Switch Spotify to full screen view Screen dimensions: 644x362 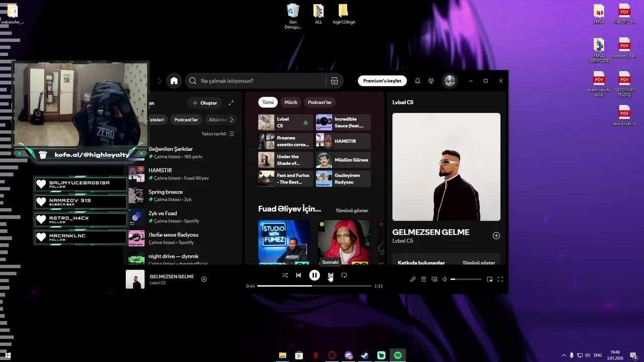click(500, 279)
